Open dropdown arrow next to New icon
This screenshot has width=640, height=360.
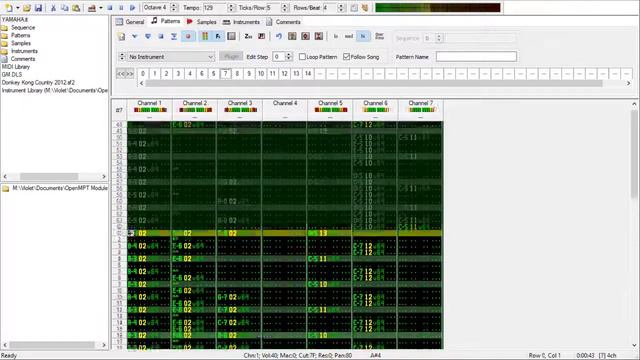click(18, 8)
